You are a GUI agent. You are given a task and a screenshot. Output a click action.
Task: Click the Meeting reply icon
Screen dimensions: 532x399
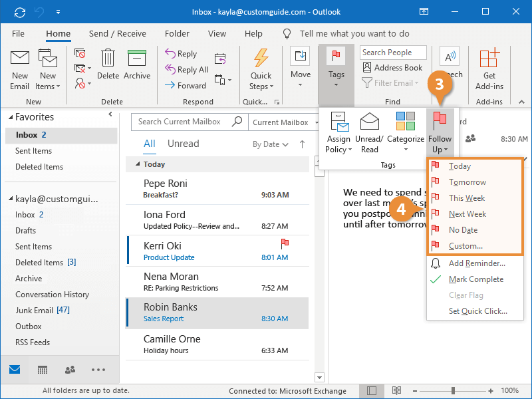click(220, 59)
